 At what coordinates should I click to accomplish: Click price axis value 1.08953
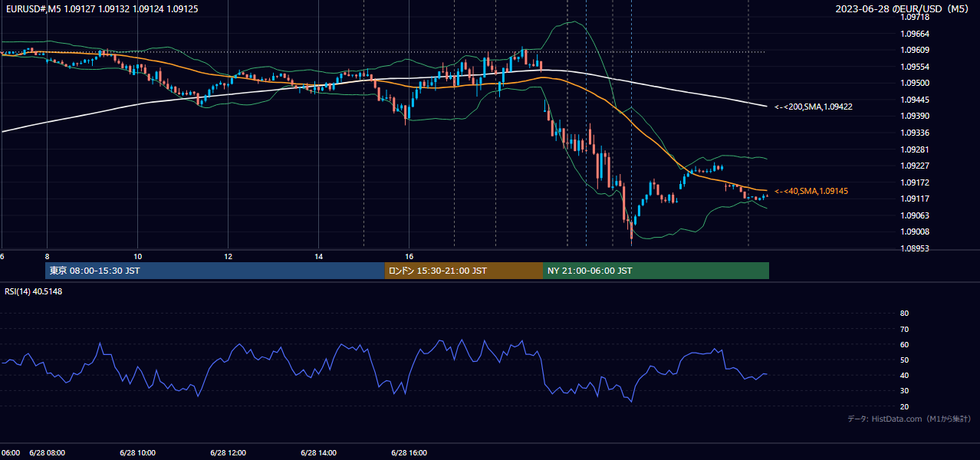point(915,248)
